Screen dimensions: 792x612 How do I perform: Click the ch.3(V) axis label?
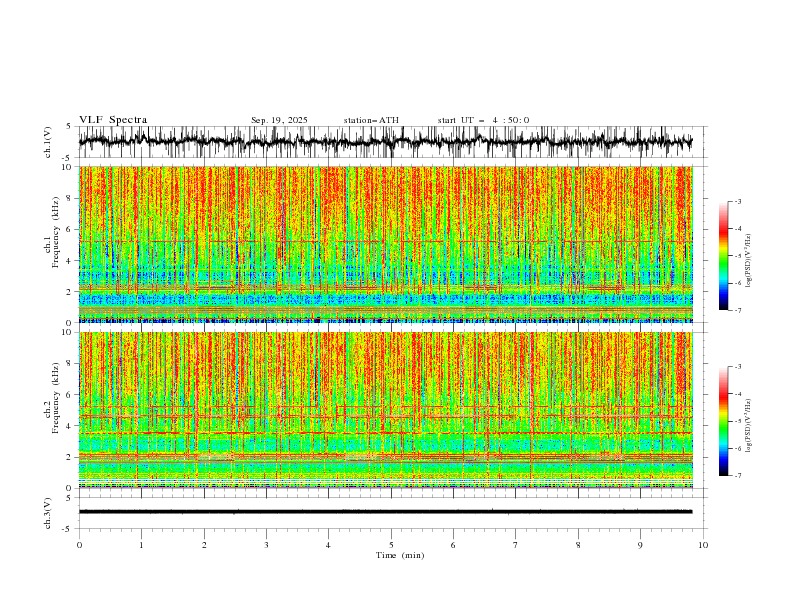click(x=48, y=513)
